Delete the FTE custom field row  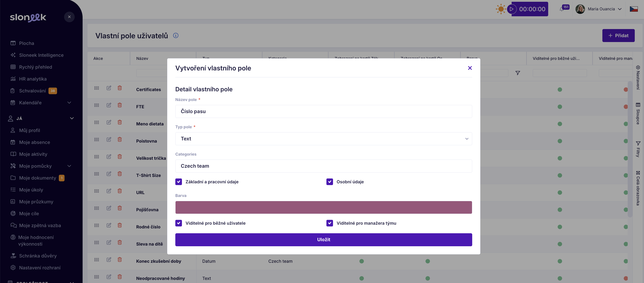pos(120,105)
